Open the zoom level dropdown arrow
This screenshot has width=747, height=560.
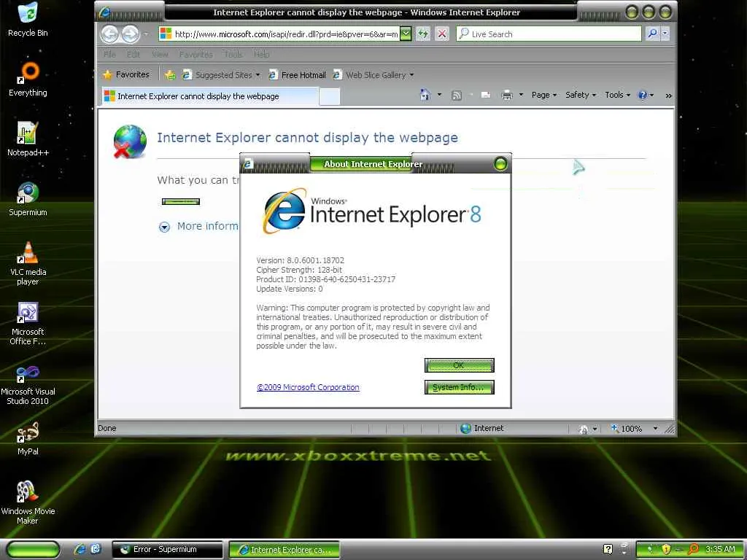tap(656, 429)
